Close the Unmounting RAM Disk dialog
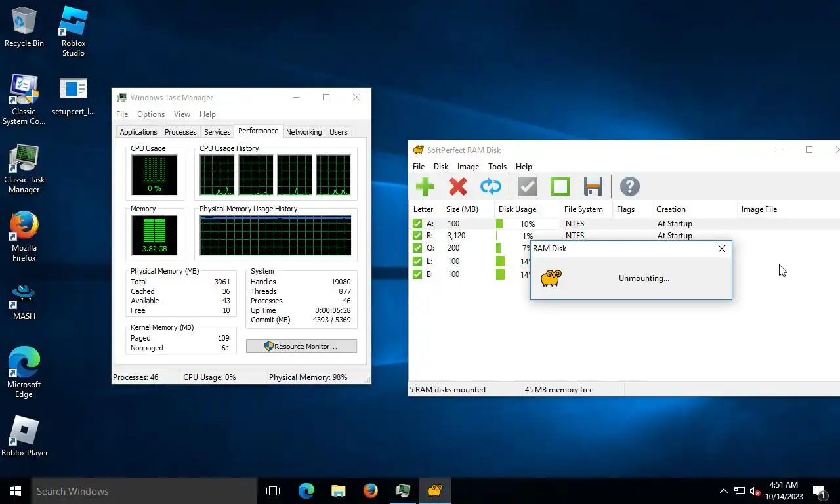 (x=722, y=249)
